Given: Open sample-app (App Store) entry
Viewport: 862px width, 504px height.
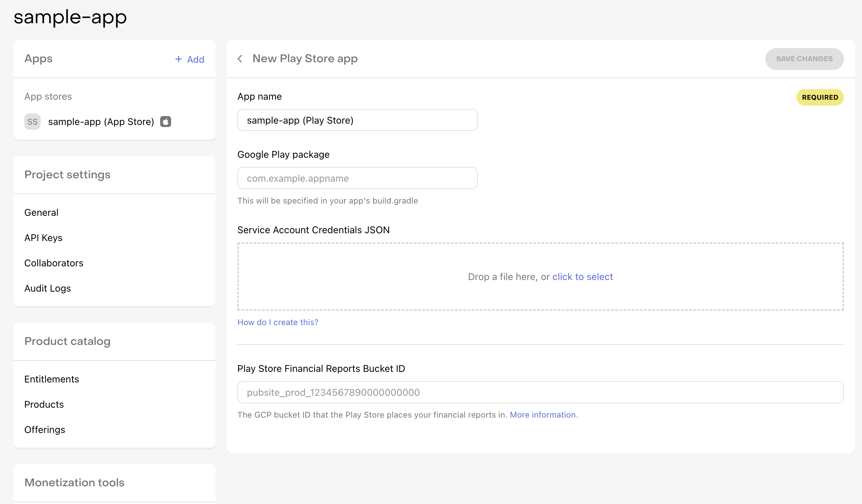Looking at the screenshot, I should coord(101,122).
